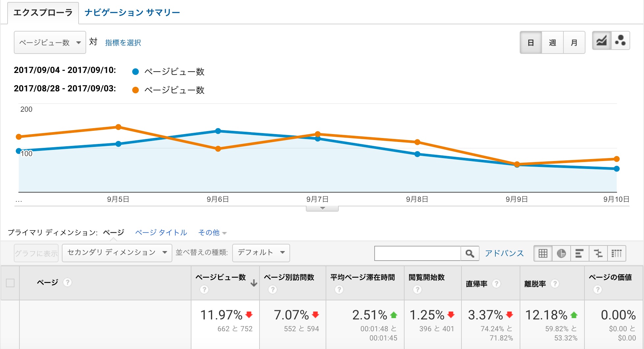Click the magnifier search button
Viewport: 644px width, 349px height.
point(470,253)
